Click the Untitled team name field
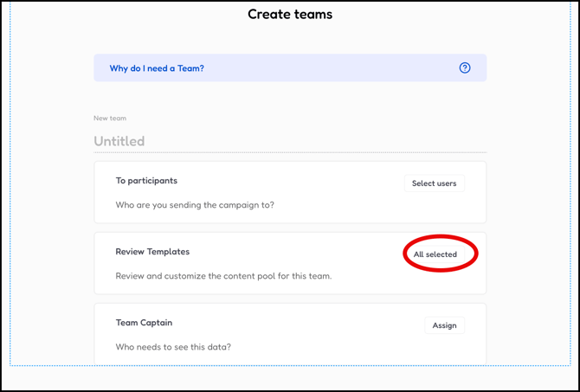The width and height of the screenshot is (580, 392). pyautogui.click(x=290, y=141)
